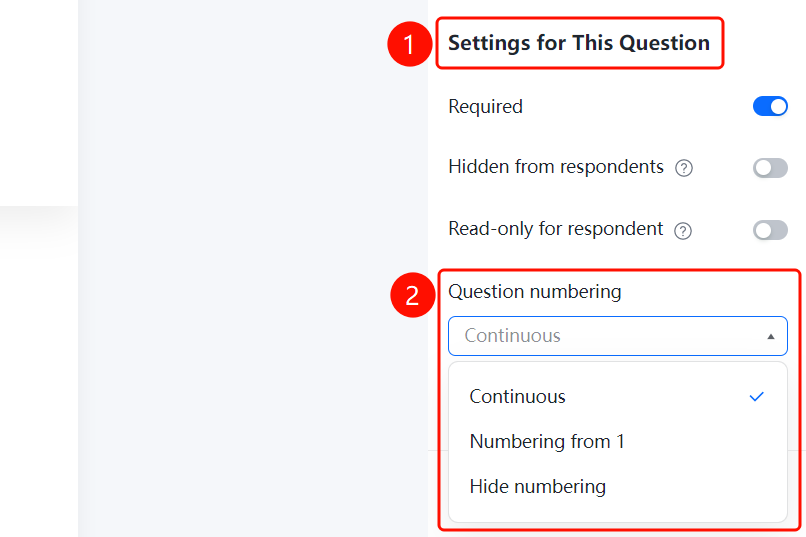Turn on Read-only for respondent toggle
This screenshot has height=537, width=806.
[x=770, y=230]
